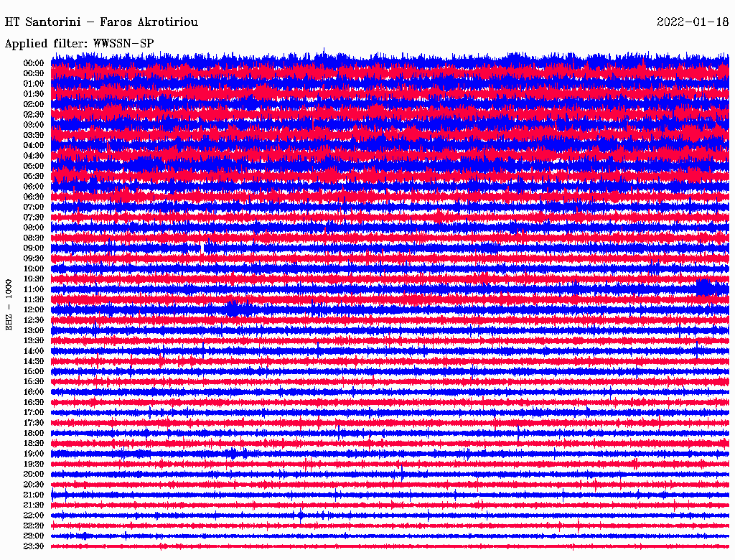Select the 22:30 time label
This screenshot has width=735, height=560.
click(34, 526)
